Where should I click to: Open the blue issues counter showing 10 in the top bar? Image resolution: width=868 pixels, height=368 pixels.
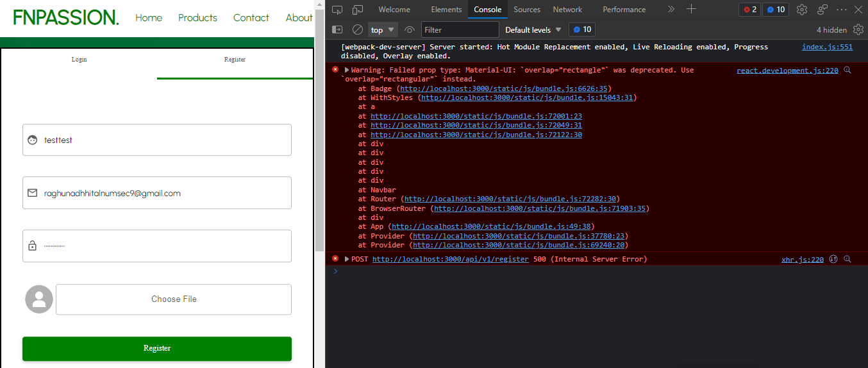(x=776, y=10)
